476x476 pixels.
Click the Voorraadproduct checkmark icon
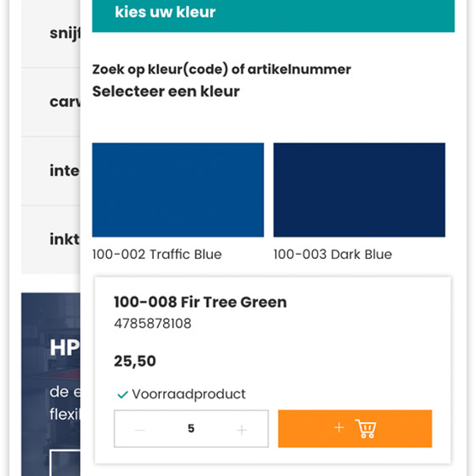tap(123, 395)
